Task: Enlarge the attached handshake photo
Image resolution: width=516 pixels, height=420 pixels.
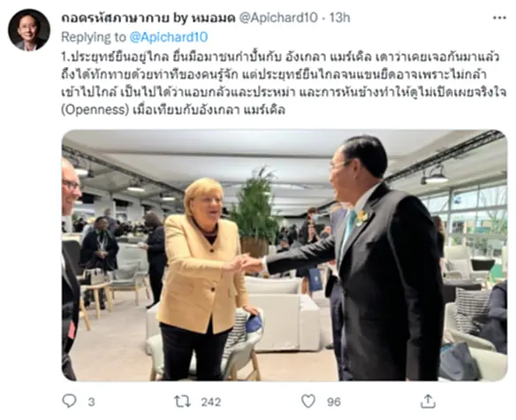Action: 285,256
